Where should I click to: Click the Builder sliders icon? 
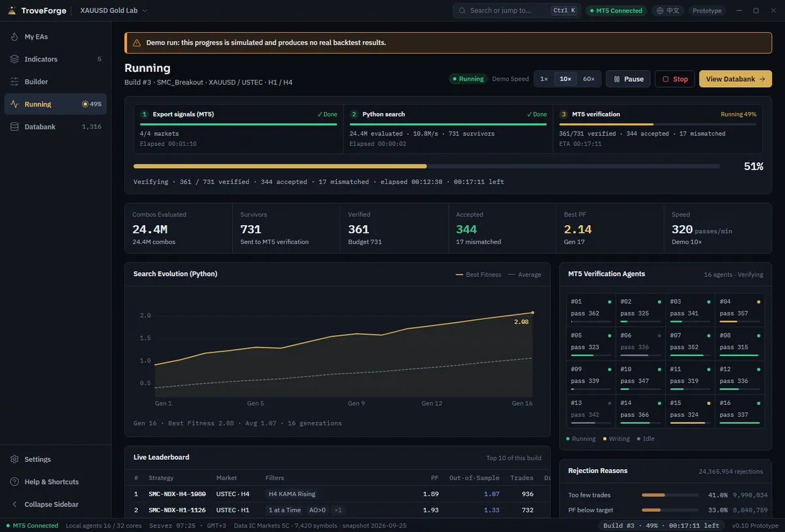(14, 82)
